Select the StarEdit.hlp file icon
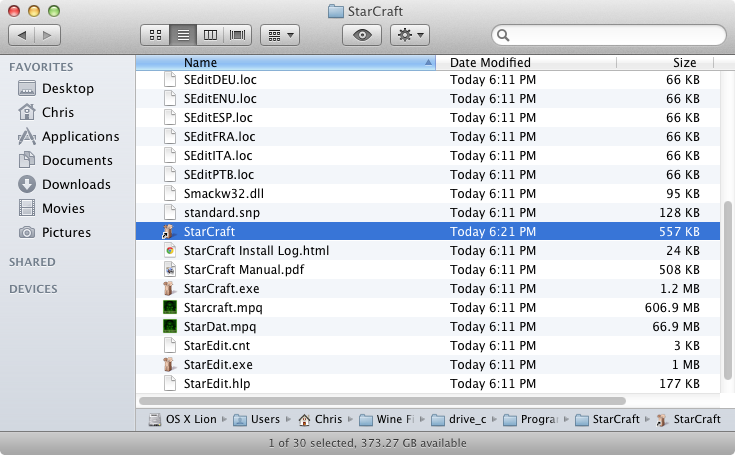 [170, 383]
